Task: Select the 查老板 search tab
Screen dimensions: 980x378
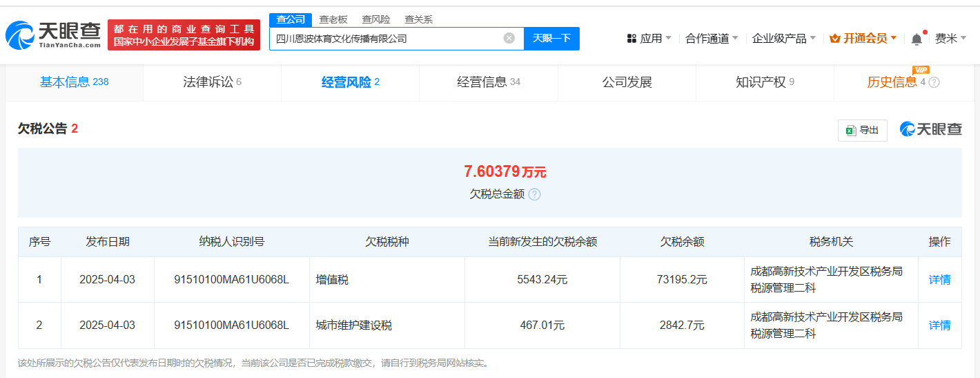Action: coord(333,19)
